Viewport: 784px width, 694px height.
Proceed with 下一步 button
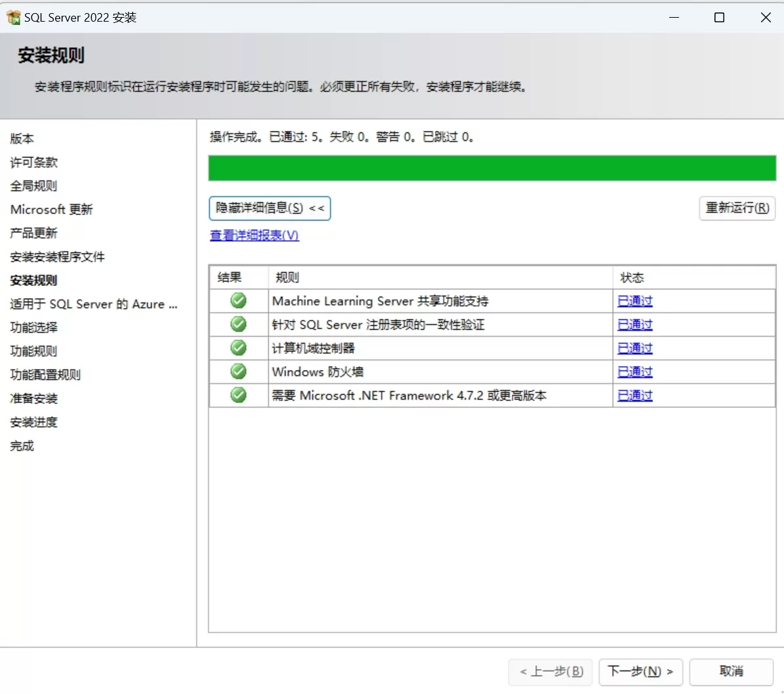[640, 672]
